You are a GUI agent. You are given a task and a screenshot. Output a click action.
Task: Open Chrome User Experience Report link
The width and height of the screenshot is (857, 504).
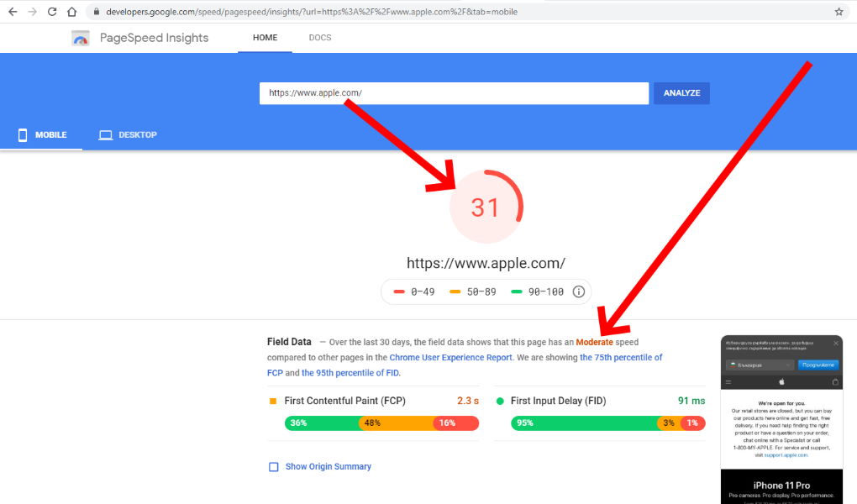click(451, 358)
